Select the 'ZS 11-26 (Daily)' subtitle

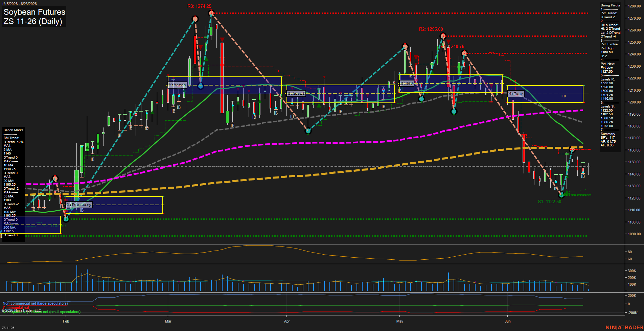(33, 21)
